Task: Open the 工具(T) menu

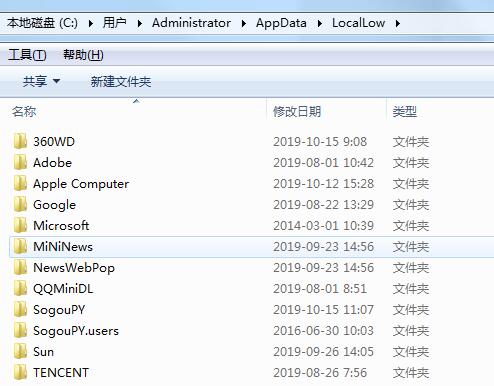Action: coord(27,55)
